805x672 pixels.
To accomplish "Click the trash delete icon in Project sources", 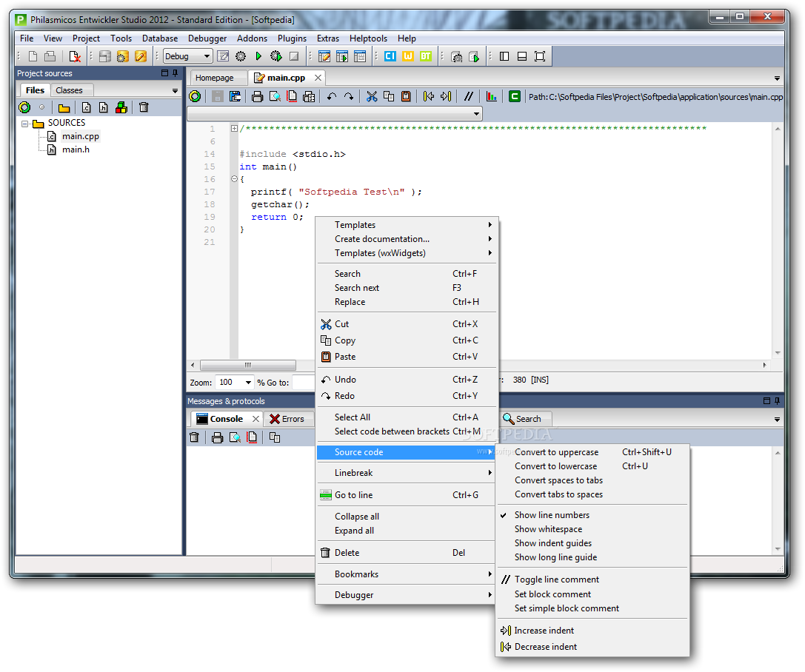I will [x=144, y=108].
